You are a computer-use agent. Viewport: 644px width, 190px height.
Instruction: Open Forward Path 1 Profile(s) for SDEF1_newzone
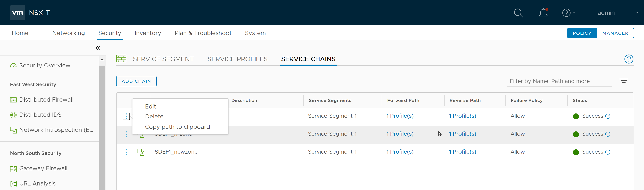pos(400,152)
